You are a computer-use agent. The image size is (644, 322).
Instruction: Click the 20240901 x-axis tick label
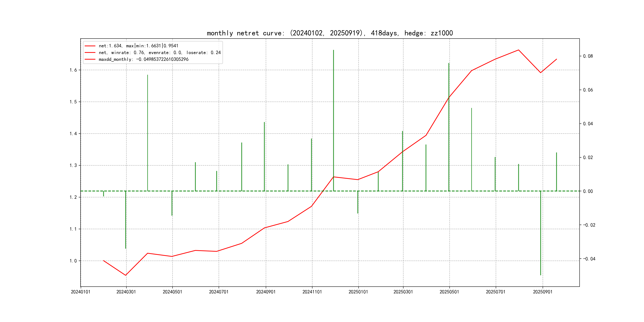click(x=266, y=292)
